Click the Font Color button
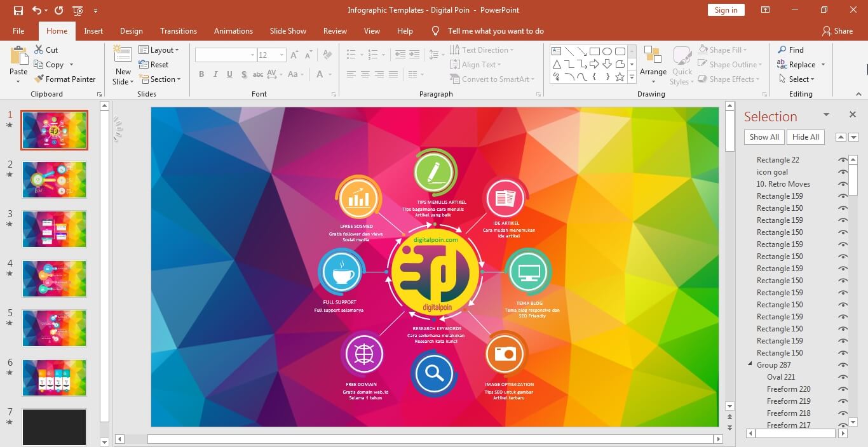868x447 pixels. [320, 74]
